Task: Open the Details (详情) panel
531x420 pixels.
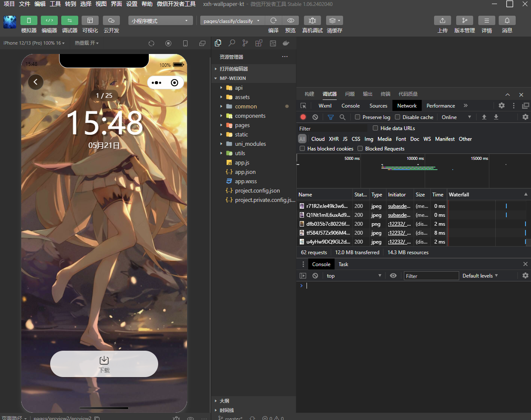Action: pyautogui.click(x=487, y=20)
